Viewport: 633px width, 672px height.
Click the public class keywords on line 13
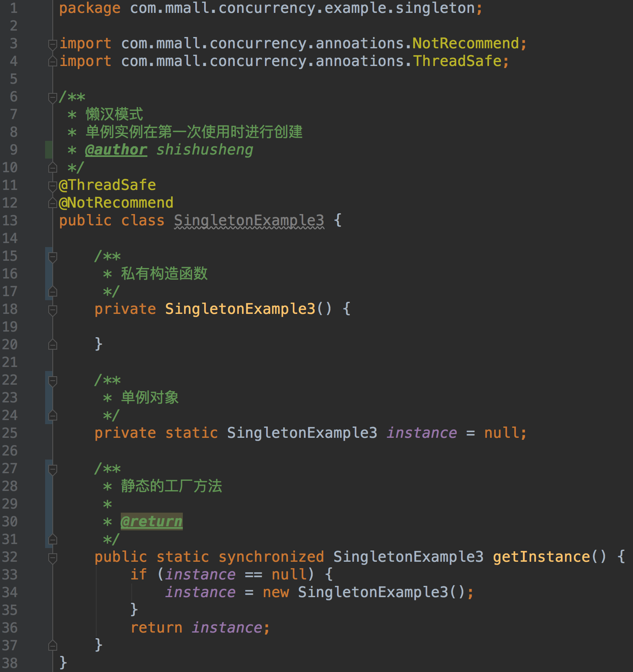[x=112, y=221]
